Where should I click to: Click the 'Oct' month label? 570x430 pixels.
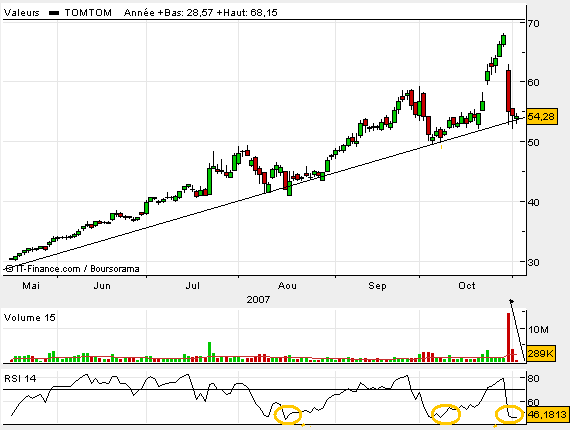(x=467, y=286)
